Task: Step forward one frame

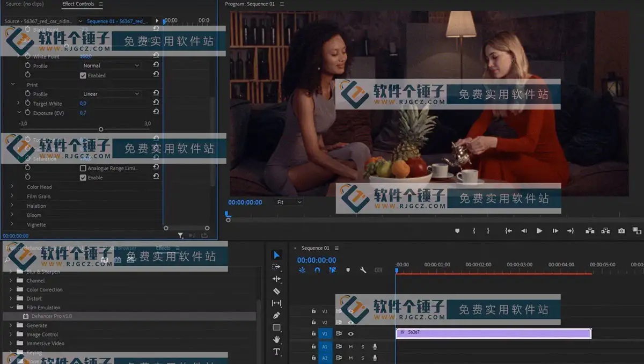Action: click(555, 231)
